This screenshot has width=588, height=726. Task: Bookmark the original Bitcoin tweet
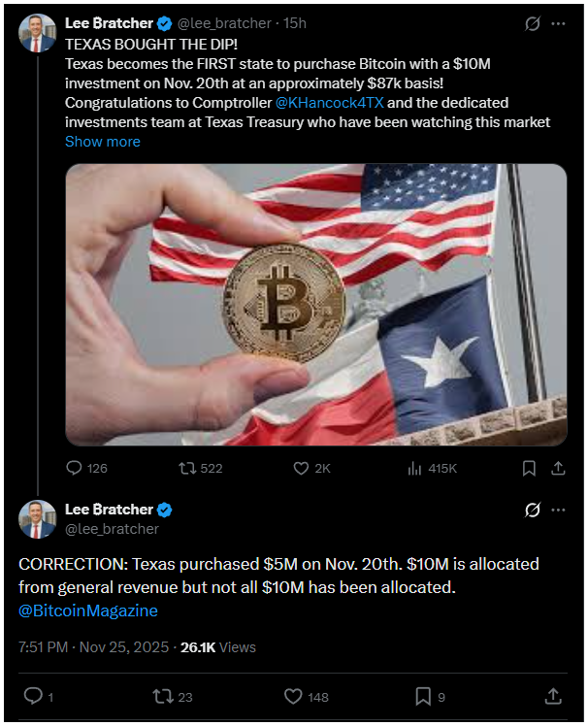coord(529,468)
